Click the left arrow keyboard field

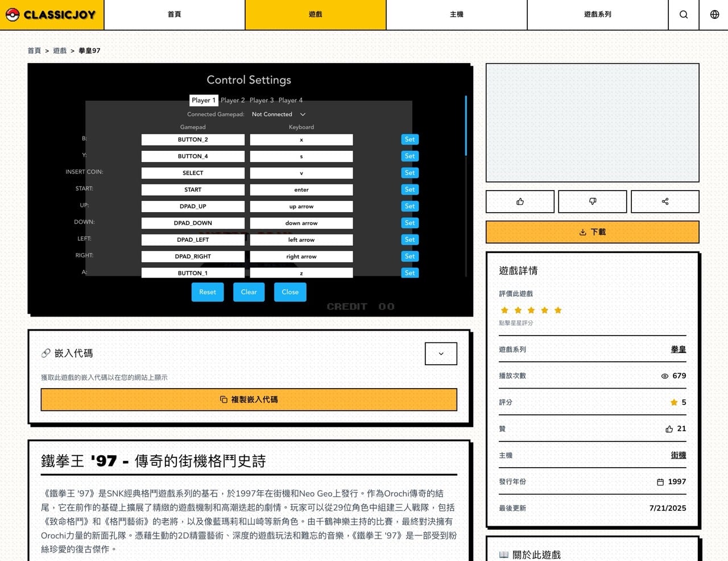point(301,240)
